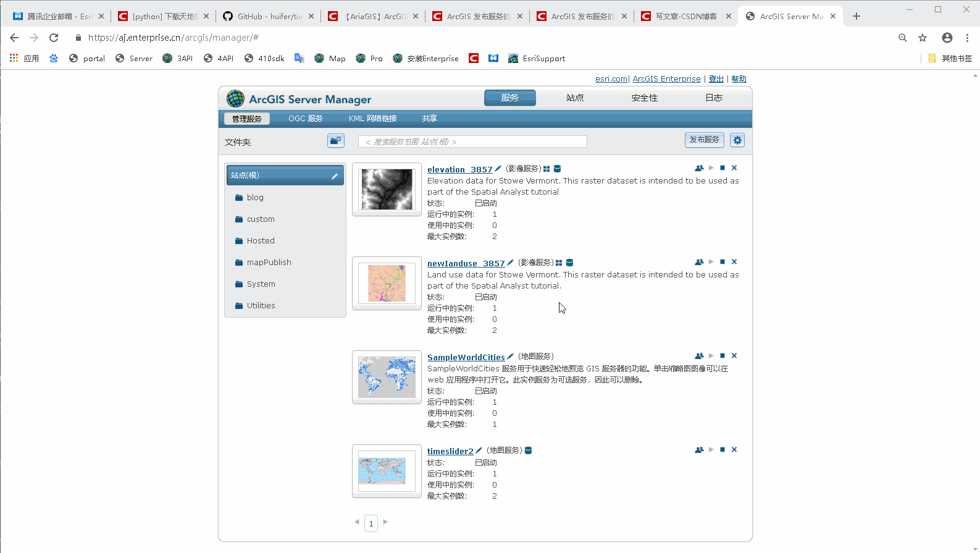
Task: Follow the ArcGIS Enterprise link
Action: (666, 79)
